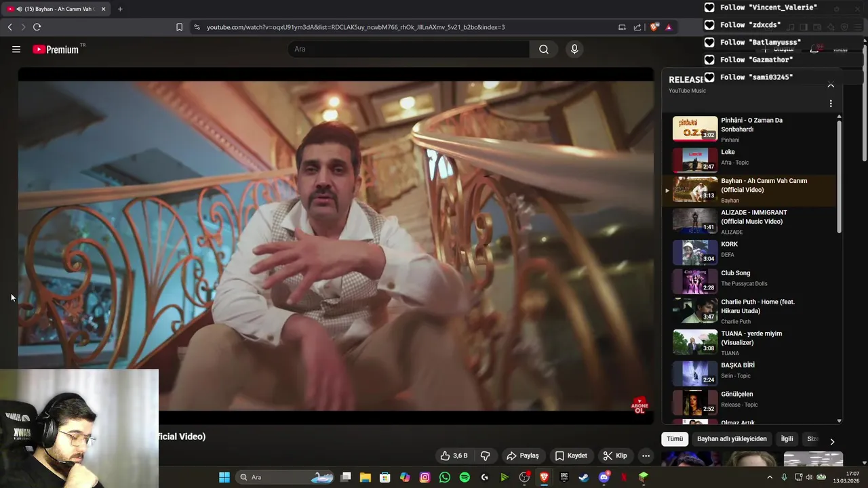Show next filter chips arrow
This screenshot has width=868, height=488.
pos(832,441)
